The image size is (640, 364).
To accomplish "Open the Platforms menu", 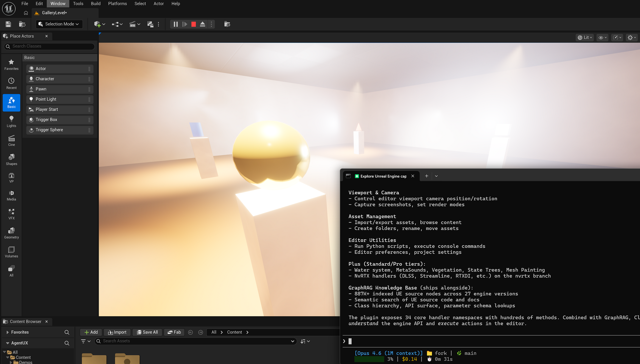I will click(117, 3).
